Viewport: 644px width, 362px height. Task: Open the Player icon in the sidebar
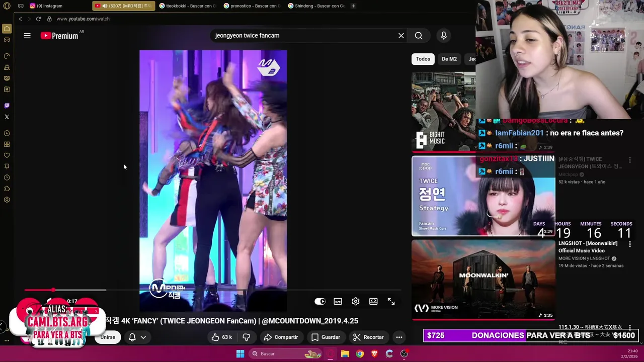(x=7, y=133)
